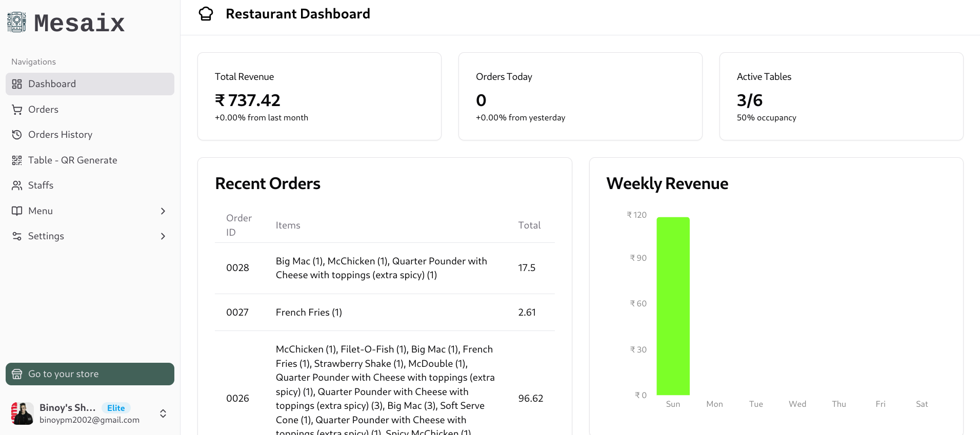Click the Wed label on chart axis

pos(797,404)
